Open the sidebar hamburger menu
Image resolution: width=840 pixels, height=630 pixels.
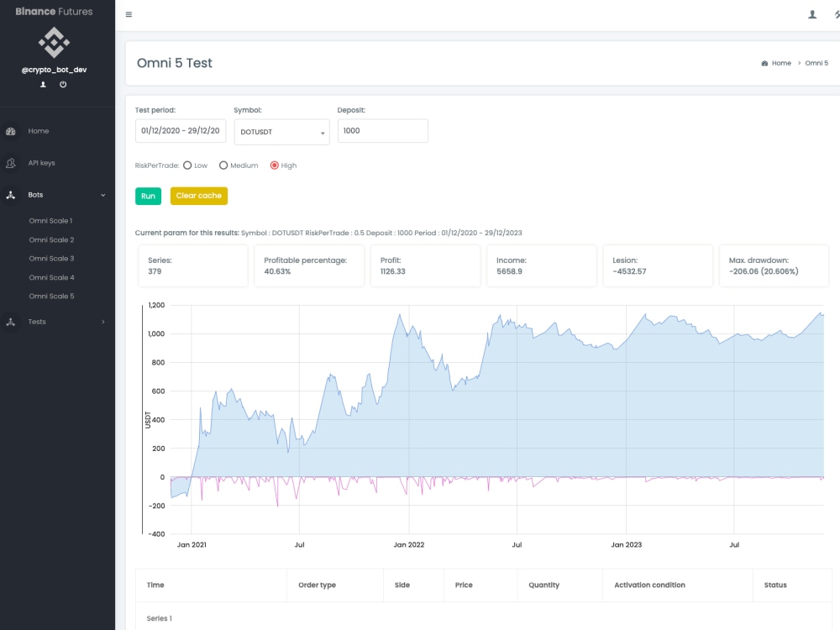(x=128, y=14)
